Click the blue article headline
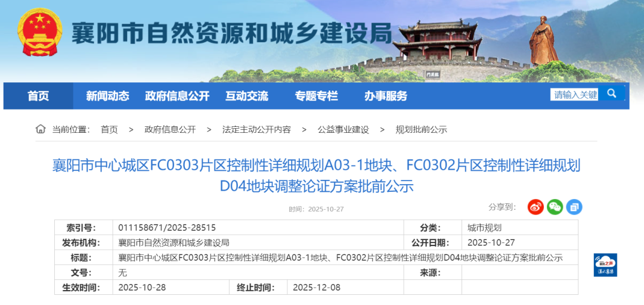 (x=316, y=176)
